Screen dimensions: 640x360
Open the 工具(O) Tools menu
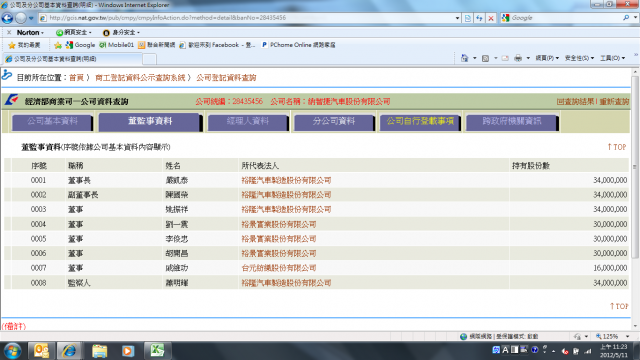[x=612, y=58]
